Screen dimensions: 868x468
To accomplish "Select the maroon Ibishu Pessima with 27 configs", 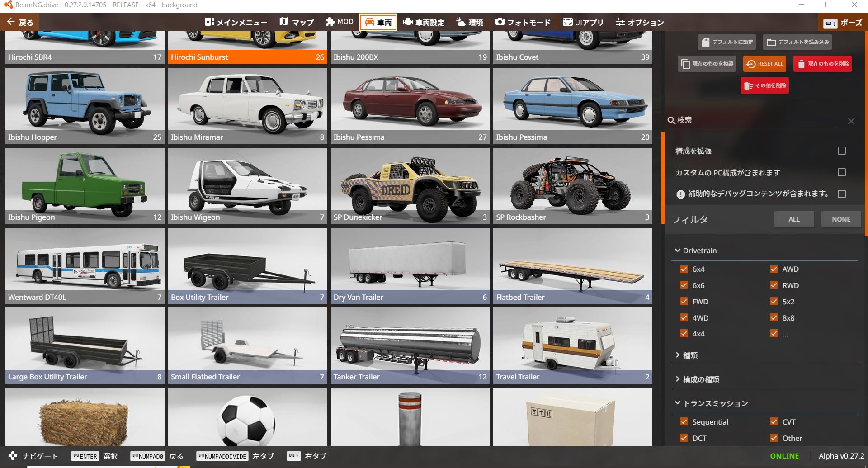I will point(410,106).
